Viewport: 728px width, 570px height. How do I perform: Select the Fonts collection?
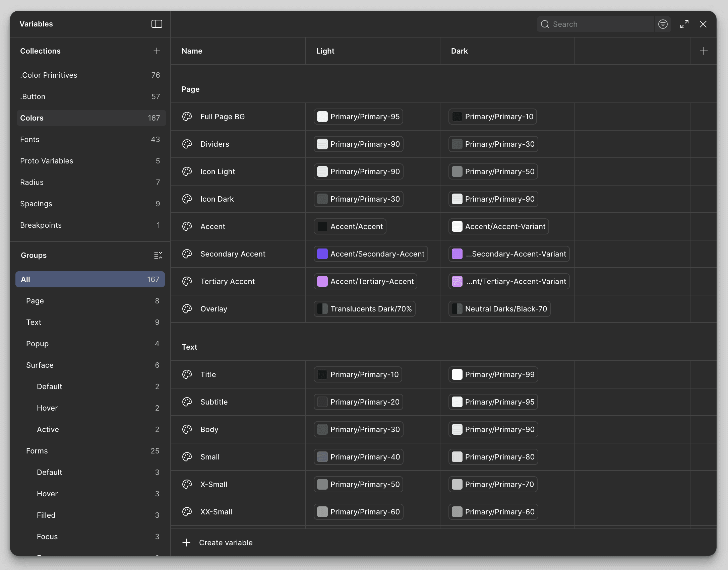pyautogui.click(x=30, y=139)
